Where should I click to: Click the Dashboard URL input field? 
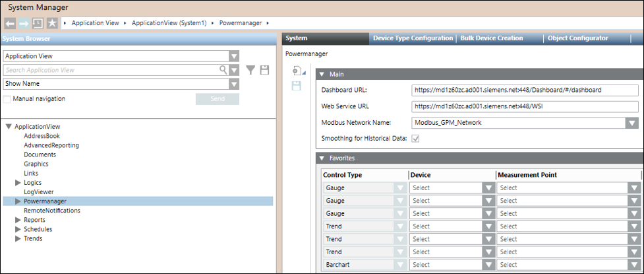tap(525, 90)
